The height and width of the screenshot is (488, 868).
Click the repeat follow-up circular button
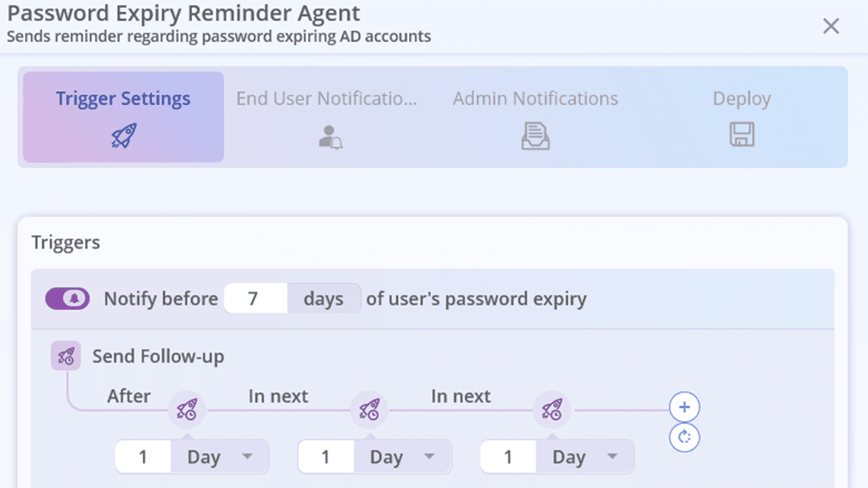coord(684,437)
